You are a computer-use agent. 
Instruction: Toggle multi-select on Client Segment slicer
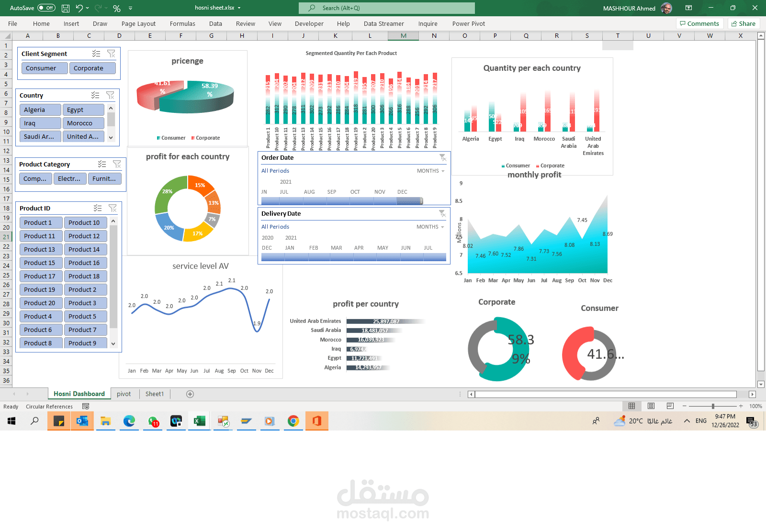pyautogui.click(x=96, y=54)
